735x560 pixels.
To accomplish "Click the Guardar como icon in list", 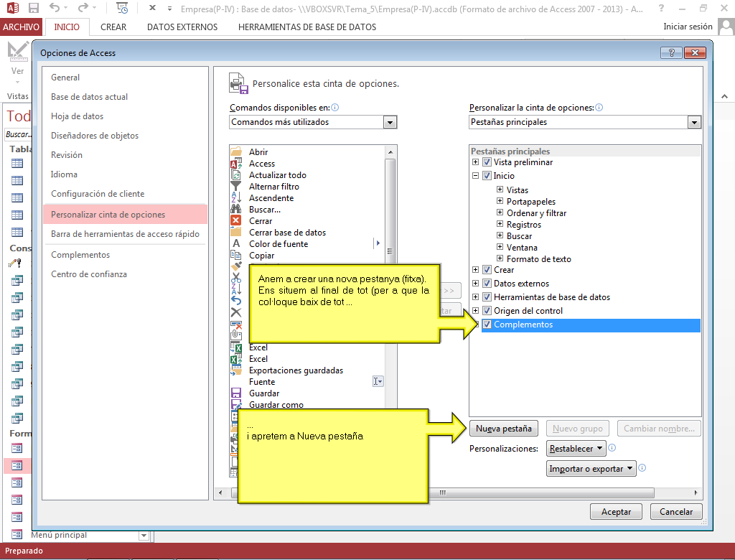I will (236, 403).
